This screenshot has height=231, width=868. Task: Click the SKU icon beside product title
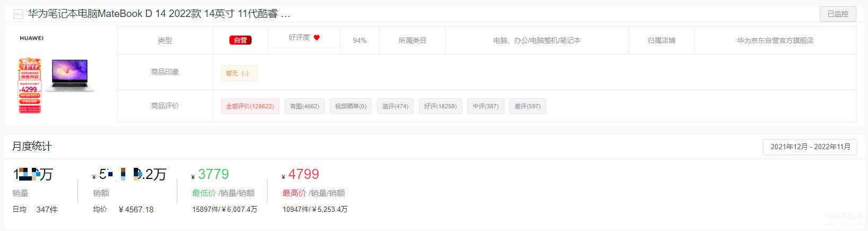click(18, 14)
